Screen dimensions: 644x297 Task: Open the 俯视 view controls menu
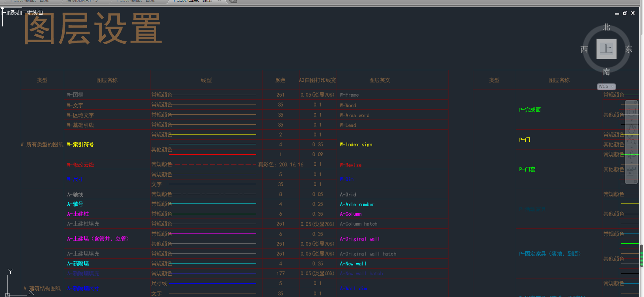14,12
